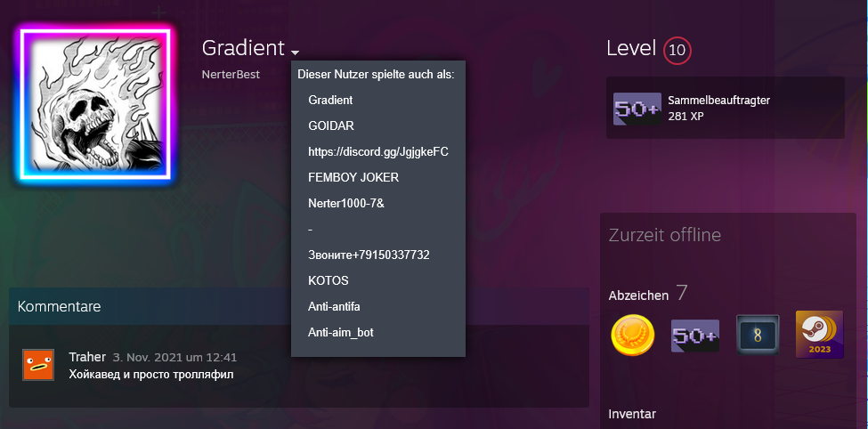Screen dimensions: 868x429
Task: Visit commenter Traher's profile name link
Action: [87, 357]
